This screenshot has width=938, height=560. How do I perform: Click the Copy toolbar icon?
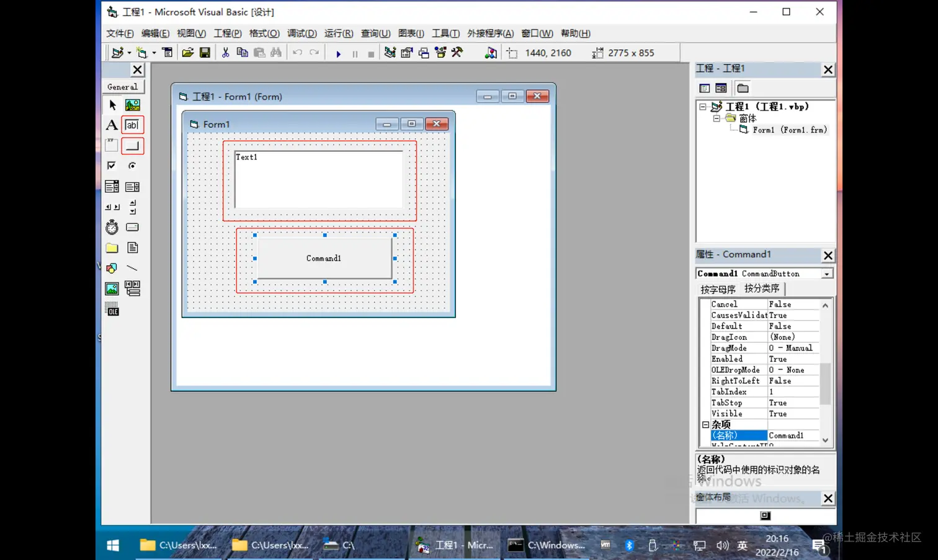click(x=242, y=53)
